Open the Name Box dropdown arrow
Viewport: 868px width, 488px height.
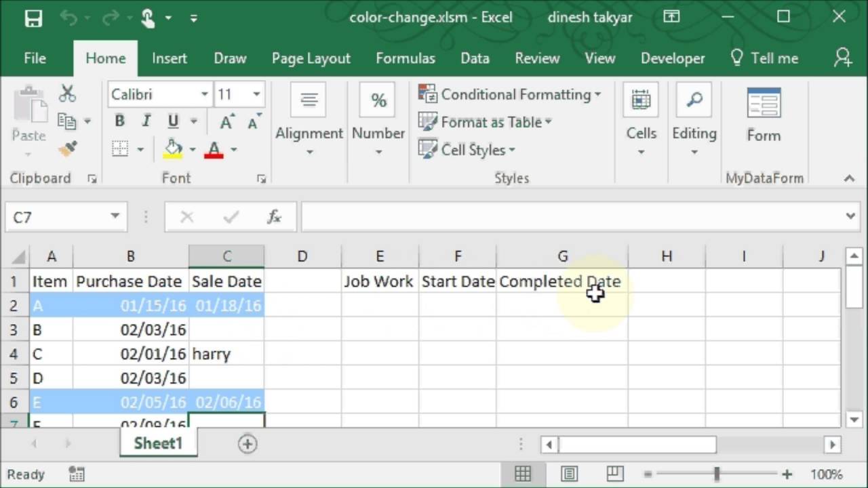pos(115,217)
